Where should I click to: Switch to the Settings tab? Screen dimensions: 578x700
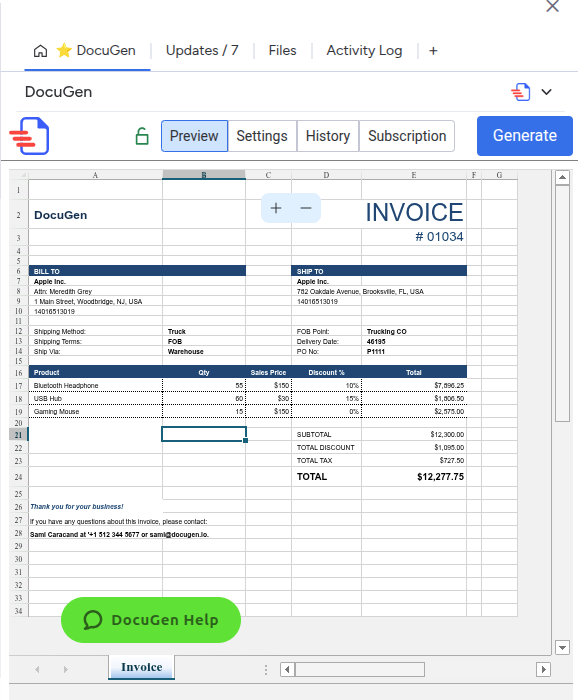coord(262,136)
